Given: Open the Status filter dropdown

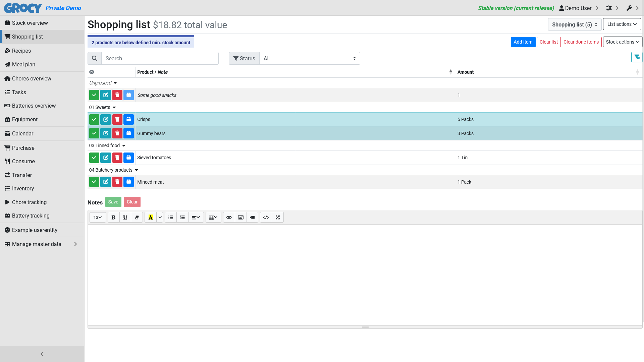Looking at the screenshot, I should pyautogui.click(x=310, y=59).
